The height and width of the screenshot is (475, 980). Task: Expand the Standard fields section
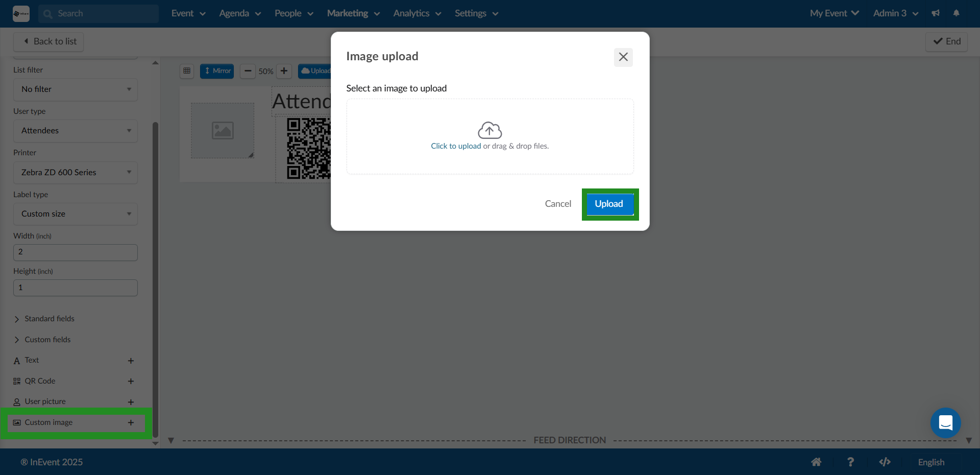click(x=50, y=319)
